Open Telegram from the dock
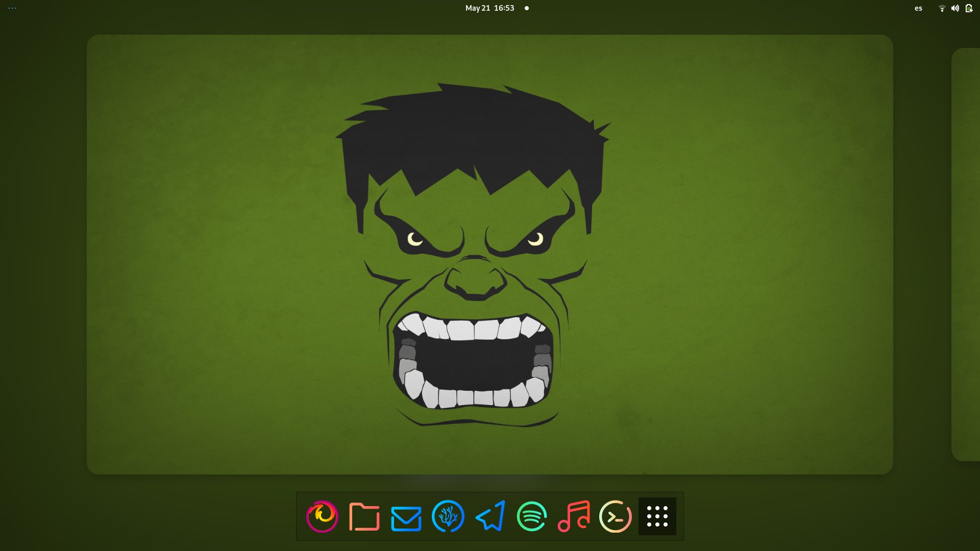This screenshot has height=551, width=980. point(491,516)
